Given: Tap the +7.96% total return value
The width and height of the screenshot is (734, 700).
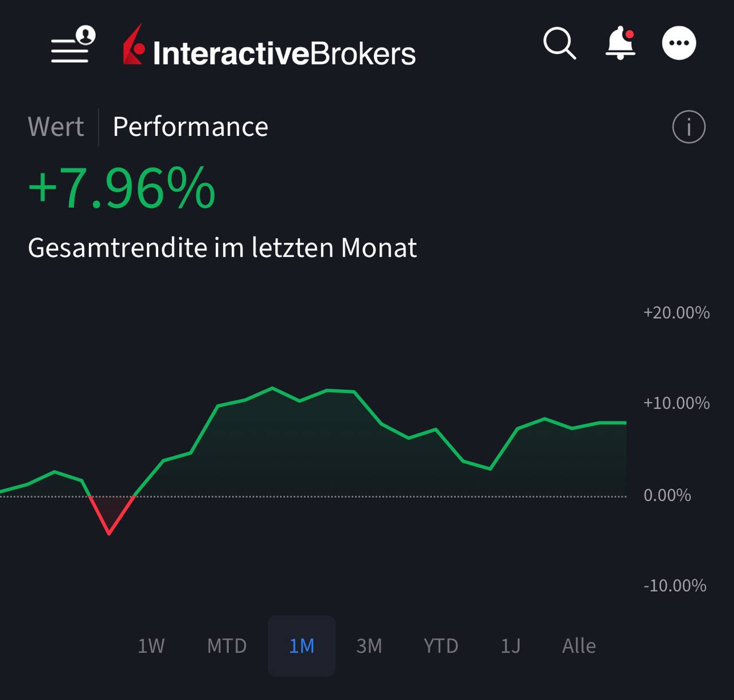Looking at the screenshot, I should point(122,188).
